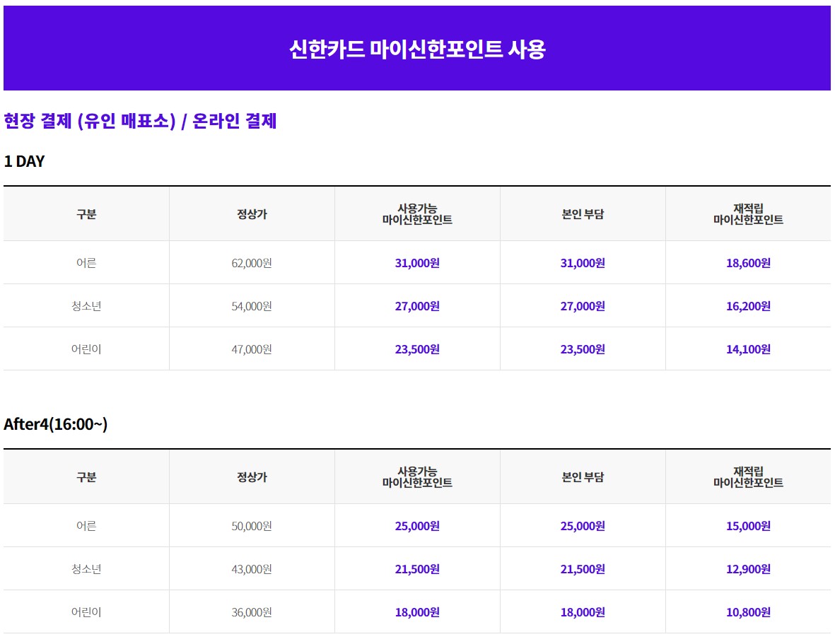835x644 pixels.
Task: Click 재적립 마이신한포인트 header in After4 table
Action: [748, 477]
